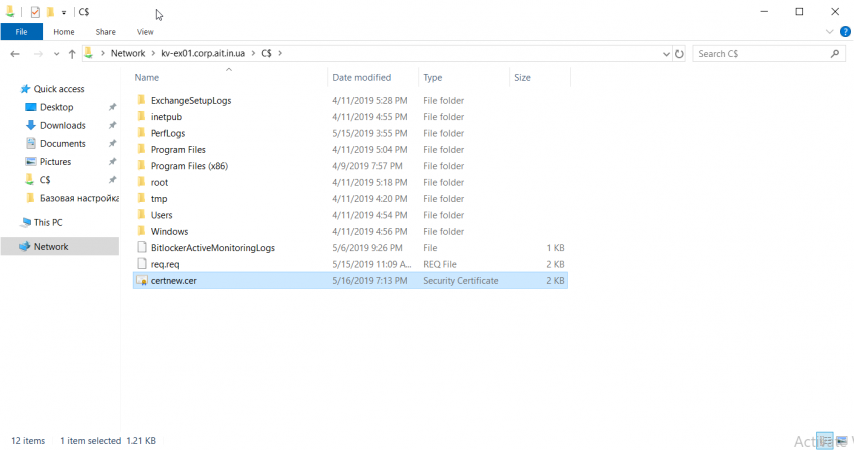Screen dimensions: 854x450
Task: Expand the ribbon using the chevron
Action: [830, 32]
